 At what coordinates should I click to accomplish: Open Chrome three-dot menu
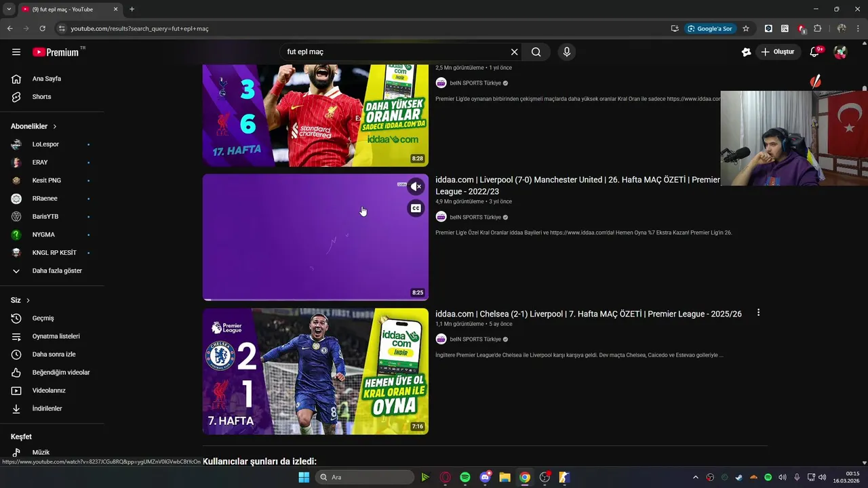point(859,28)
